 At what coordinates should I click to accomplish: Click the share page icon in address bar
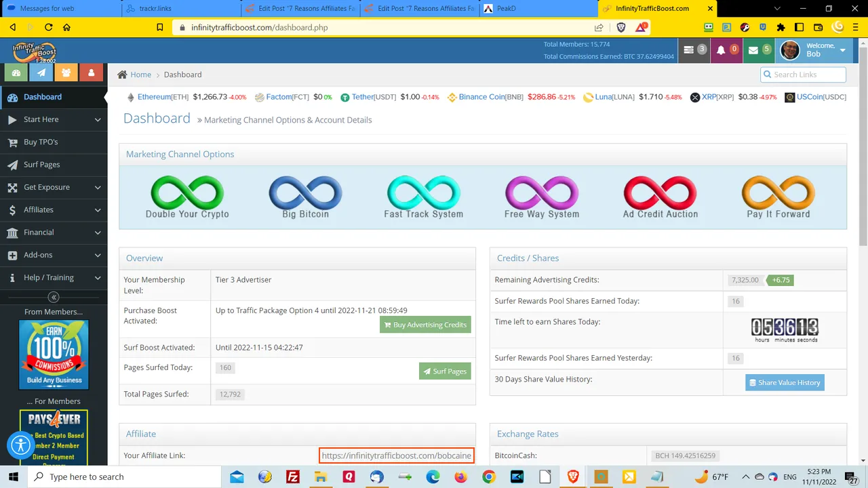click(x=599, y=27)
